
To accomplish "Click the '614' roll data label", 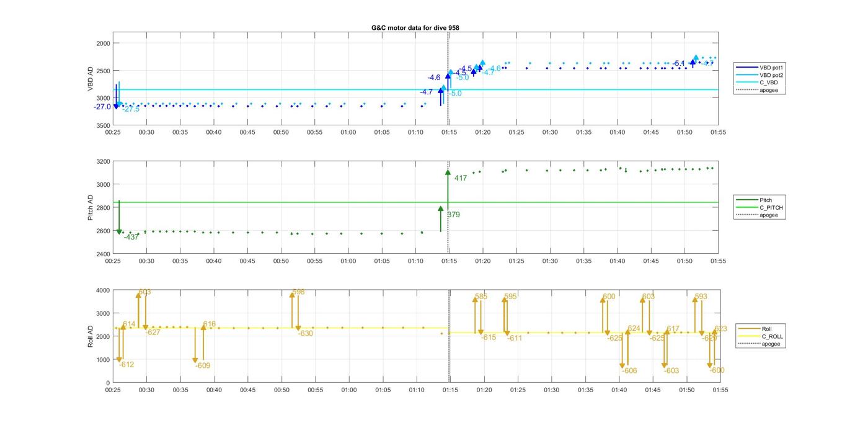I will point(129,324).
